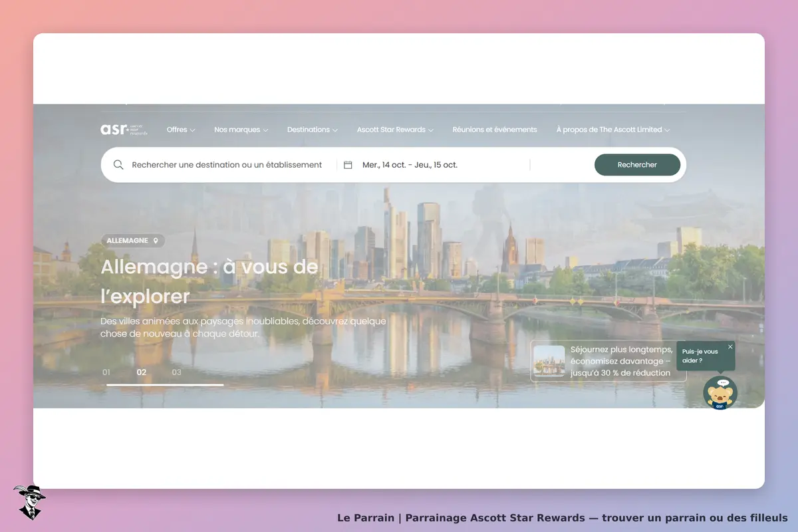798x532 pixels.
Task: Expand the Offres menu
Action: pyautogui.click(x=181, y=130)
